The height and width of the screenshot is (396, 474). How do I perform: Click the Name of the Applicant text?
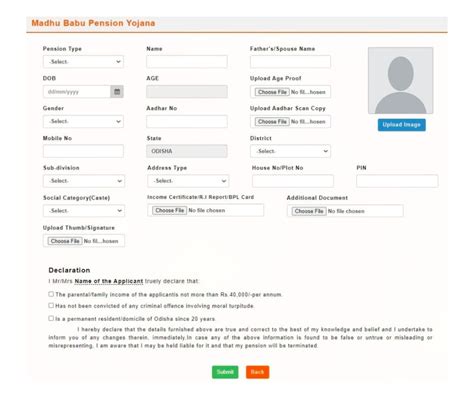109,281
